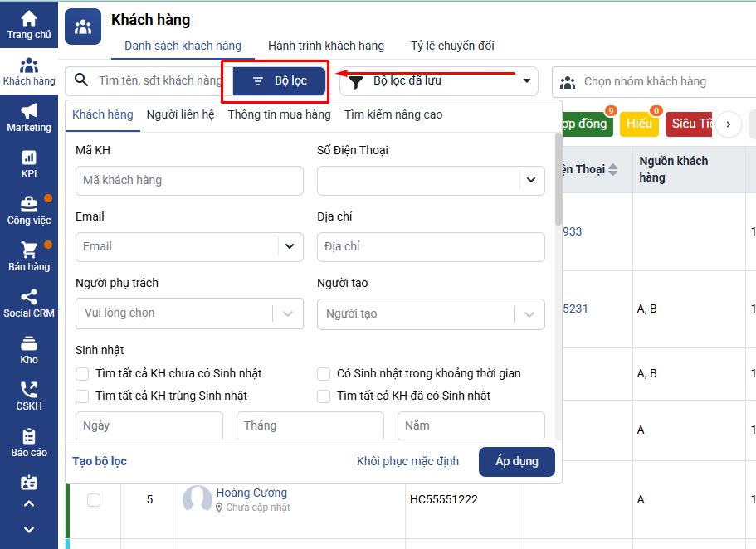Click the Áp dụng button
Viewport: 756px width, 549px height.
pos(516,461)
